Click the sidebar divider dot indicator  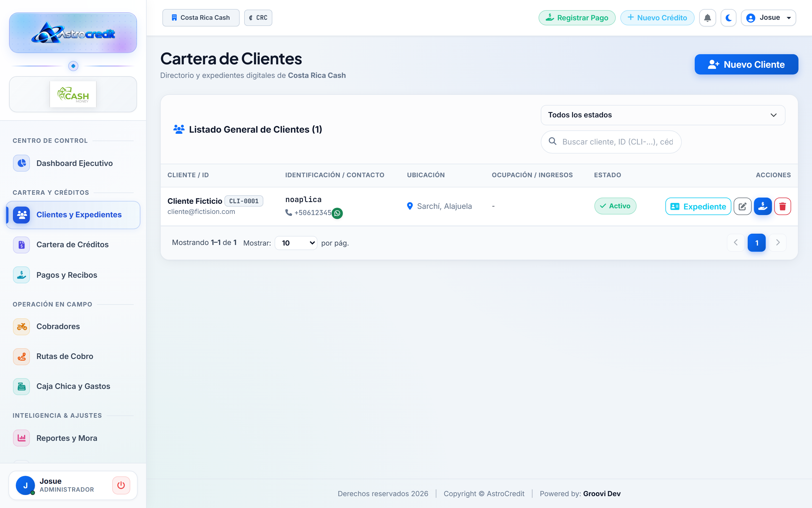point(73,66)
